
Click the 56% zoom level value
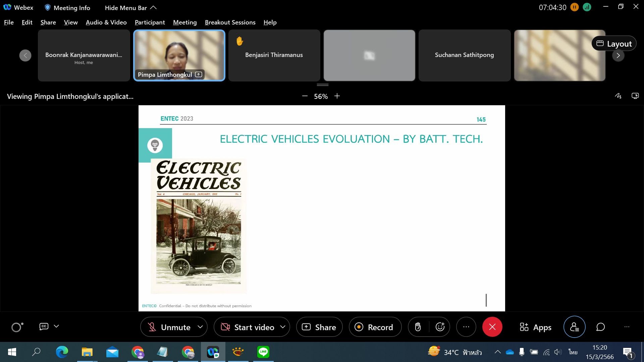[x=321, y=97]
